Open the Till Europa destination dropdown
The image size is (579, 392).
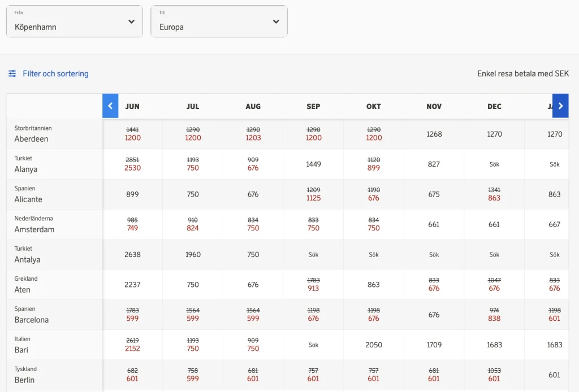(219, 21)
